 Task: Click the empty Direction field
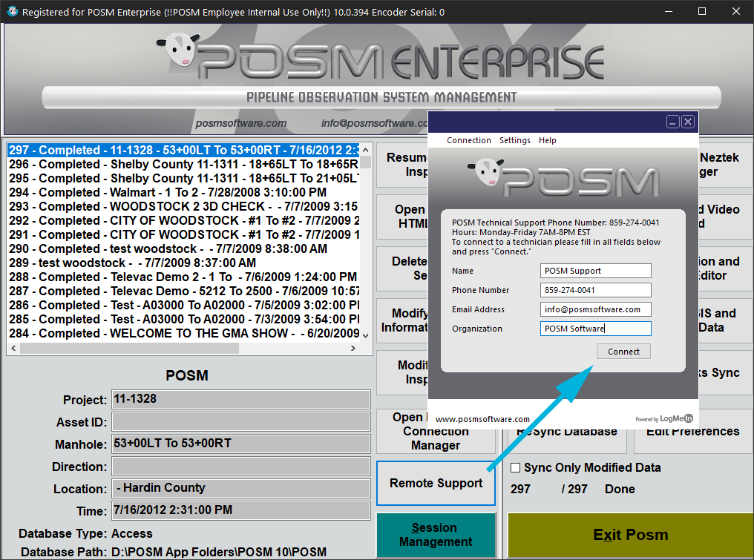pyautogui.click(x=241, y=467)
